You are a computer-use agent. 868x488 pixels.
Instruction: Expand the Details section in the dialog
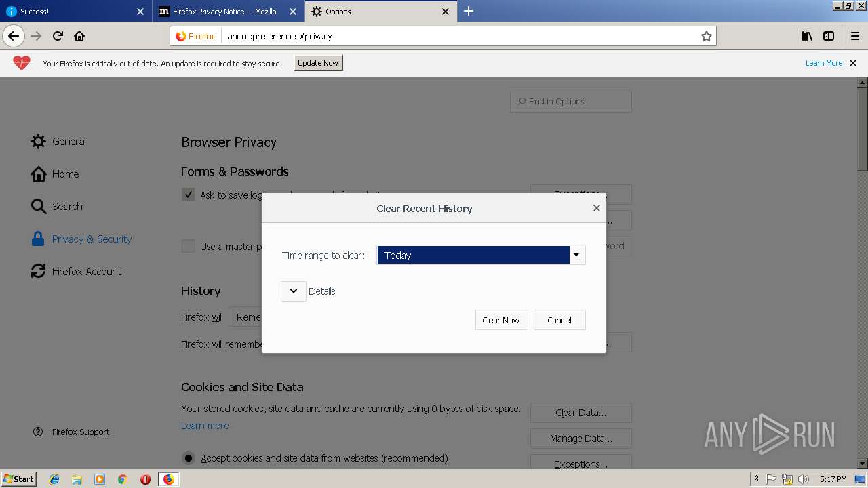[x=294, y=291]
